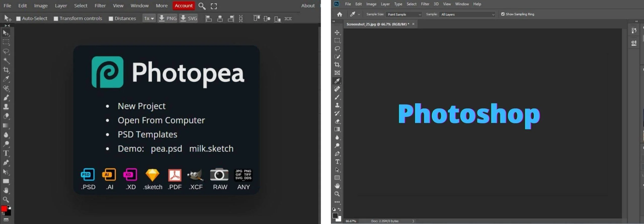Select Photoshop's Frame tool
This screenshot has width=644, height=224.
pyautogui.click(x=337, y=73)
